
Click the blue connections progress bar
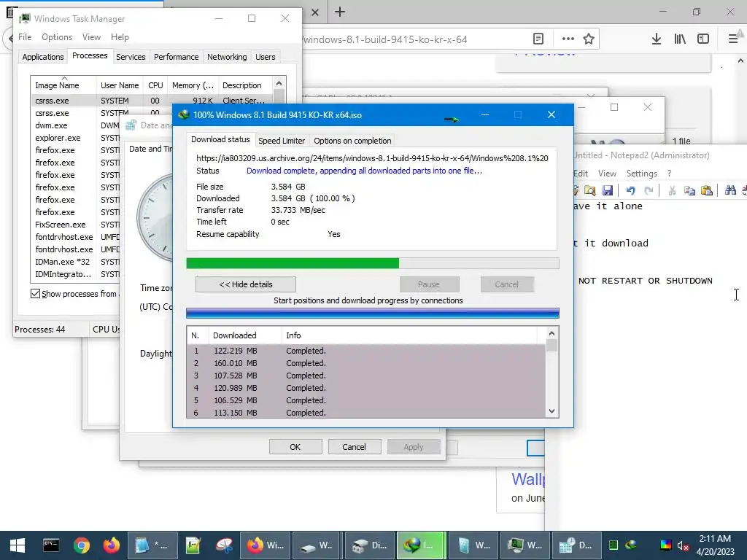373,314
